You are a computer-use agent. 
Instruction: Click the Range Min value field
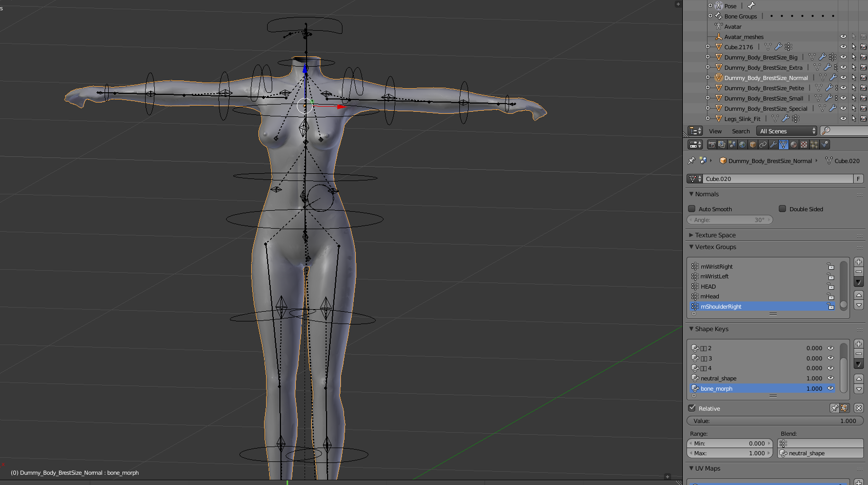729,443
